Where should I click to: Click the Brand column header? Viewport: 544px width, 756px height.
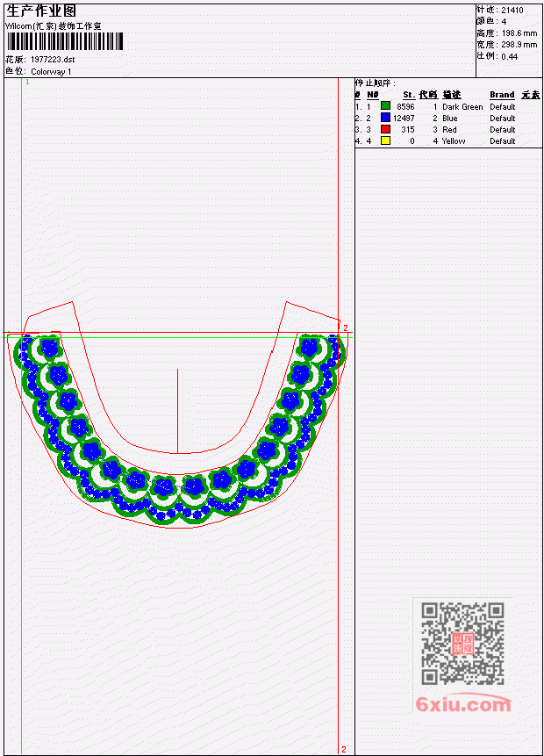502,95
